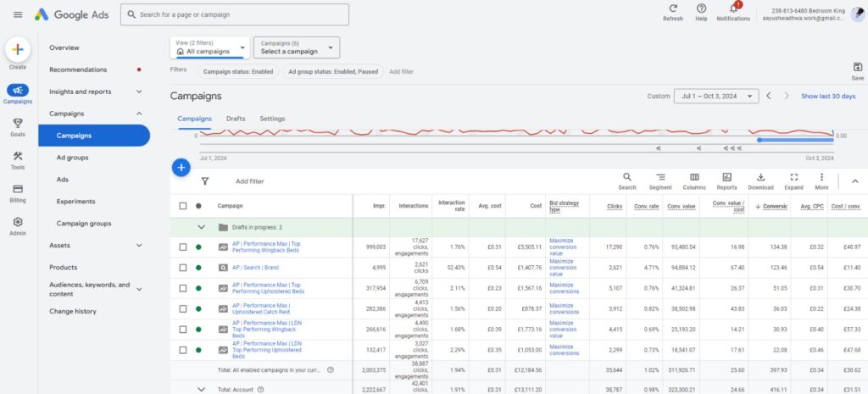
Task: Expand the Drafts in progress row
Action: point(202,227)
